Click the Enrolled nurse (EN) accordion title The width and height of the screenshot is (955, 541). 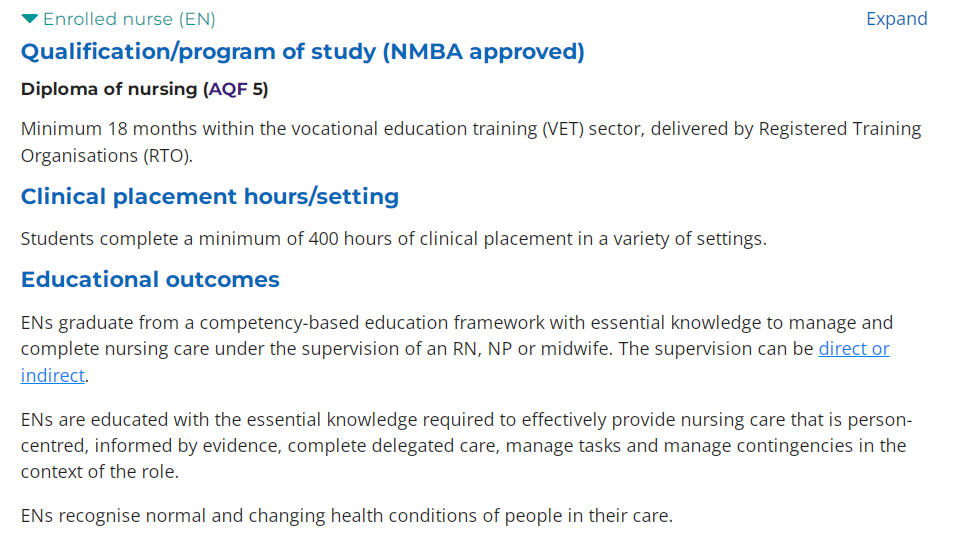pyautogui.click(x=129, y=19)
